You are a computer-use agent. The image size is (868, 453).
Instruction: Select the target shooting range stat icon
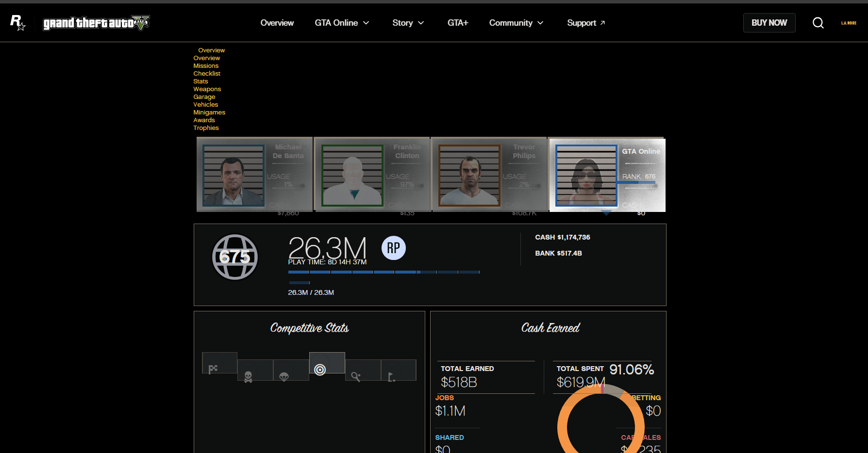[320, 370]
